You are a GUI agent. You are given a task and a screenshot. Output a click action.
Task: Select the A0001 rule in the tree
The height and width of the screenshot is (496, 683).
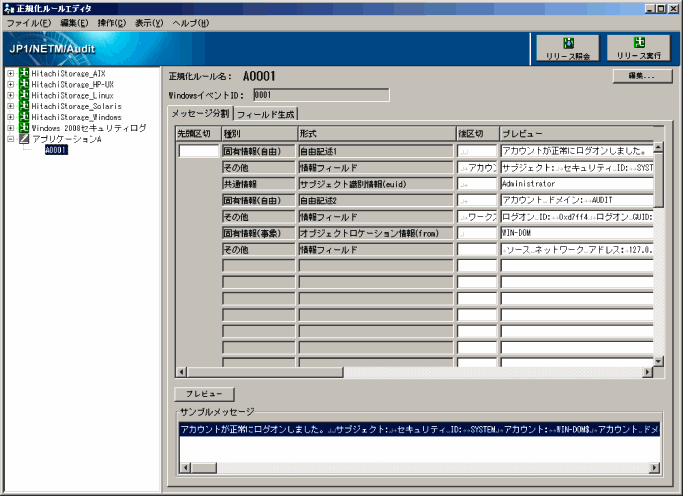coord(56,150)
